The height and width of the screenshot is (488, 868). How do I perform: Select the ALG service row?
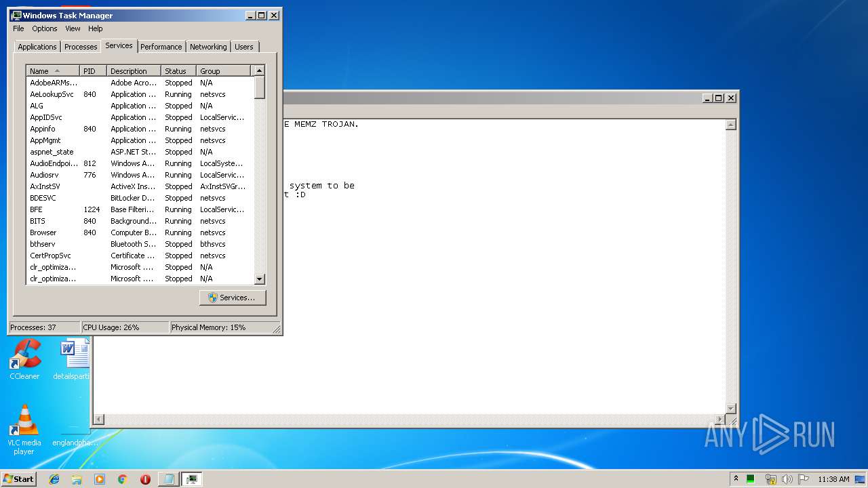coord(140,106)
